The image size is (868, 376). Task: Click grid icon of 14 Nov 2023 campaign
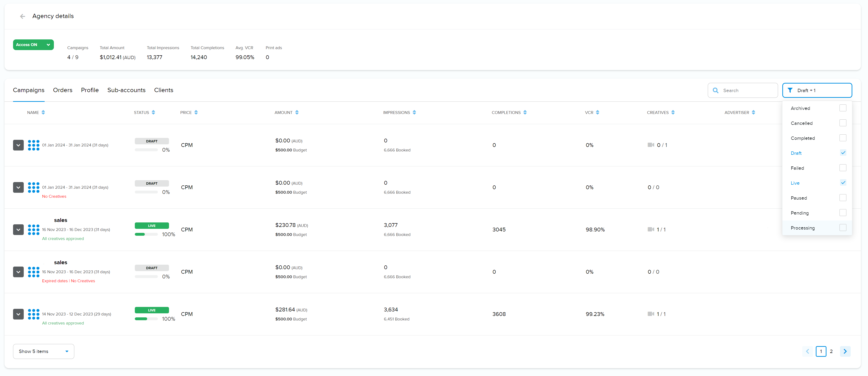(34, 314)
